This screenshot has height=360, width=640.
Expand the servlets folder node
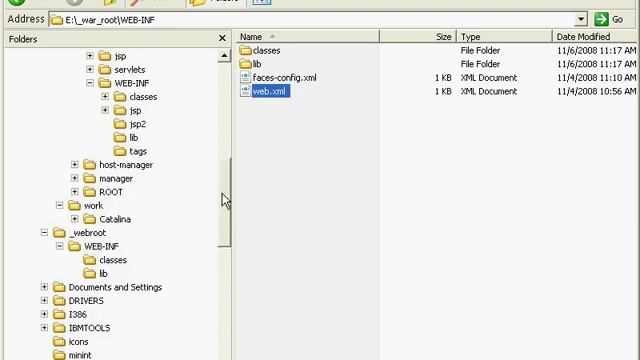point(90,69)
